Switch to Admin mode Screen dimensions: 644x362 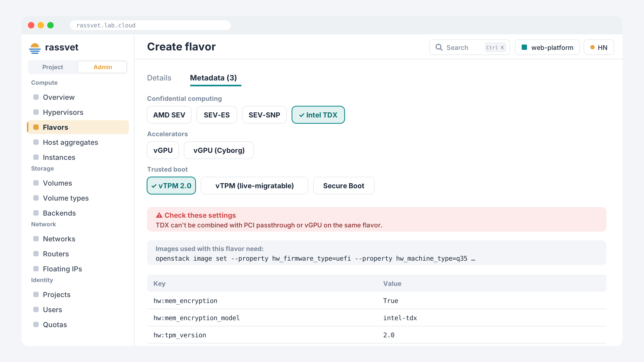coord(103,67)
